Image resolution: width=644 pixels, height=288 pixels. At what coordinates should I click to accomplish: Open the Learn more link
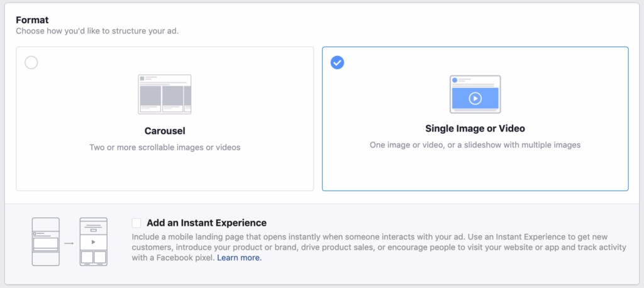[239, 258]
